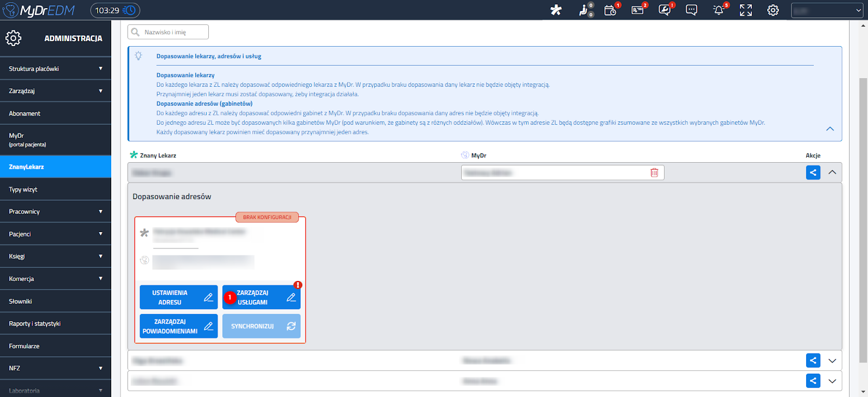Click share icon on first doctor row
The image size is (868, 397).
813,172
